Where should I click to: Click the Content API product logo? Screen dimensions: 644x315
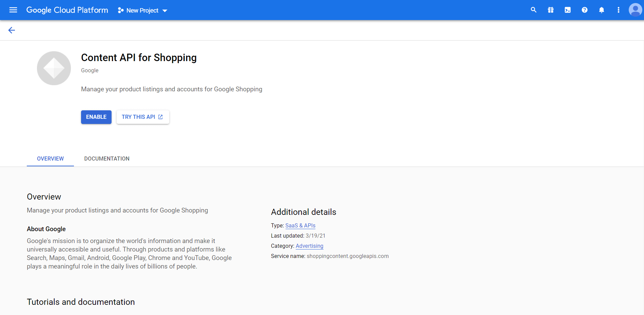click(x=54, y=68)
